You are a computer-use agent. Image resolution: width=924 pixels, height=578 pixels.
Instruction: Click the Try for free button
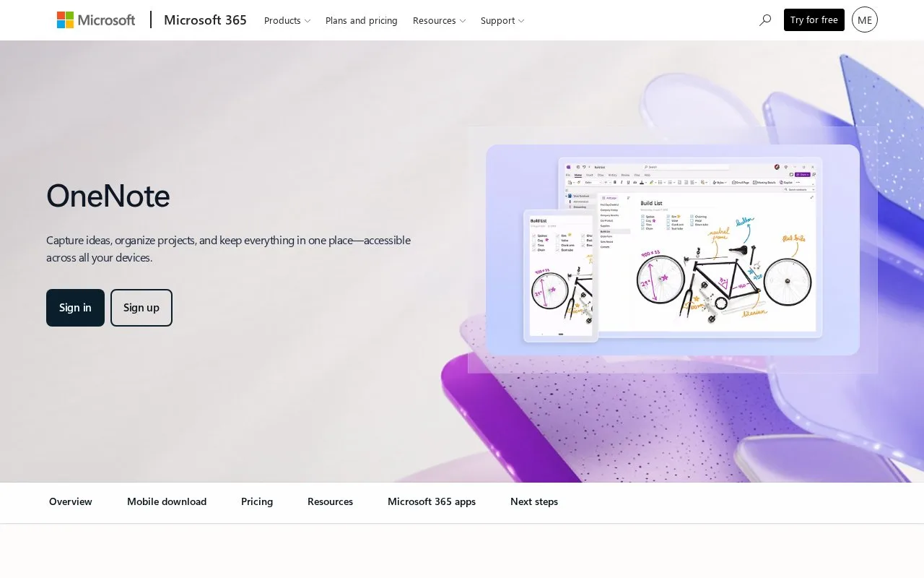click(x=814, y=20)
